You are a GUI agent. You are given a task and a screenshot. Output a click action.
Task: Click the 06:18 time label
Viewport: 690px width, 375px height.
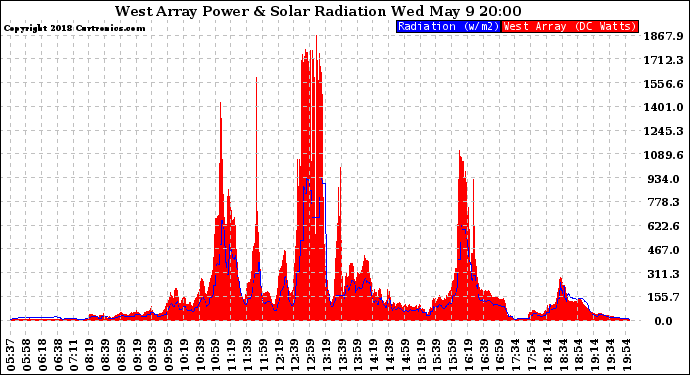coord(42,355)
